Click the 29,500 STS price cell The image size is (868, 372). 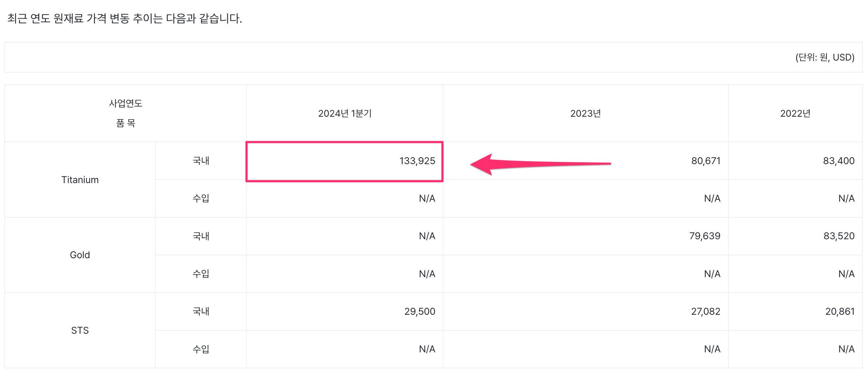pos(419,311)
